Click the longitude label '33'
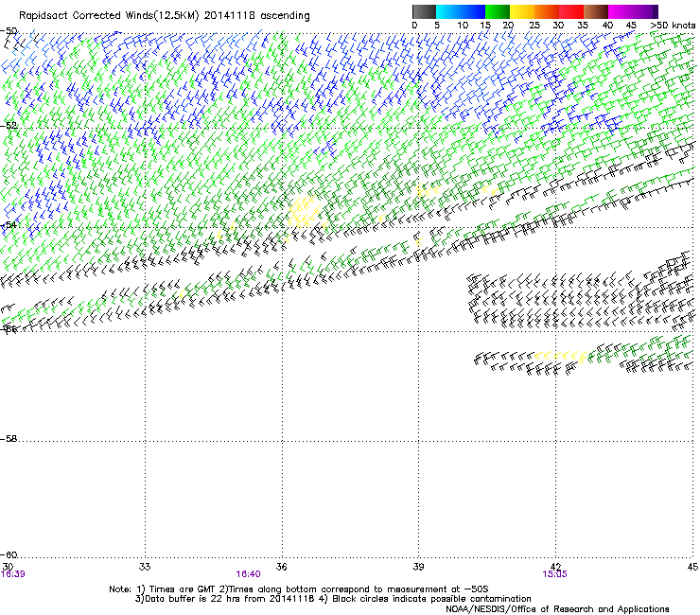This screenshot has height=615, width=700. click(x=145, y=567)
